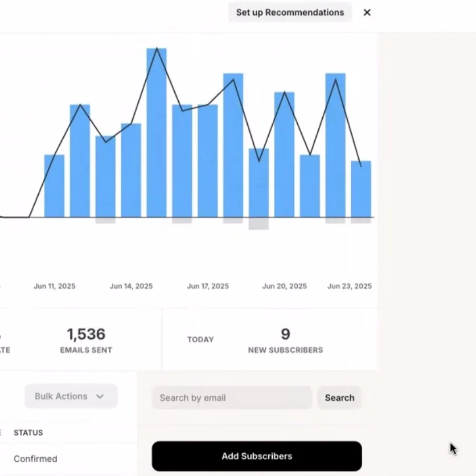Image resolution: width=476 pixels, height=476 pixels.
Task: Click the Jun 20, 2025 date marker
Action: tap(284, 286)
